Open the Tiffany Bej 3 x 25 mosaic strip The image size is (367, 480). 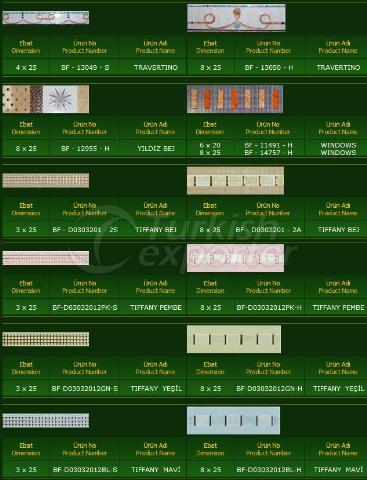(x=46, y=180)
